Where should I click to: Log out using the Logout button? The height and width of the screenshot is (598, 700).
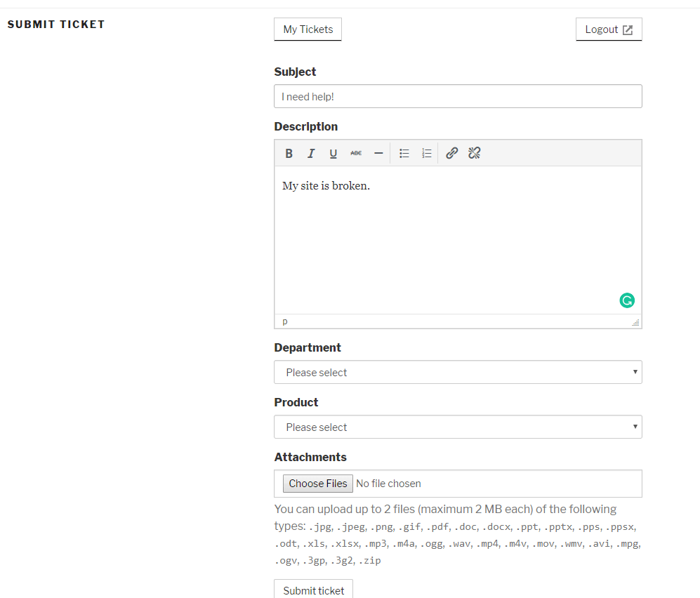click(609, 29)
